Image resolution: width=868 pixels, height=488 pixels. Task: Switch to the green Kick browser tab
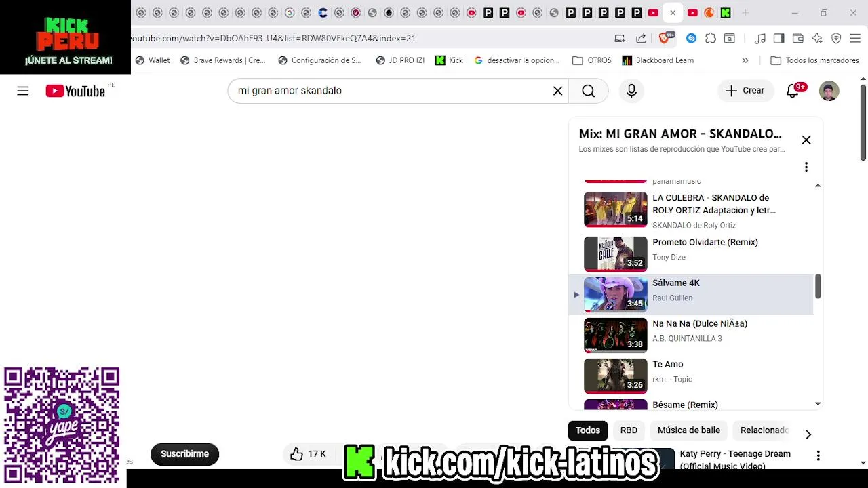726,13
